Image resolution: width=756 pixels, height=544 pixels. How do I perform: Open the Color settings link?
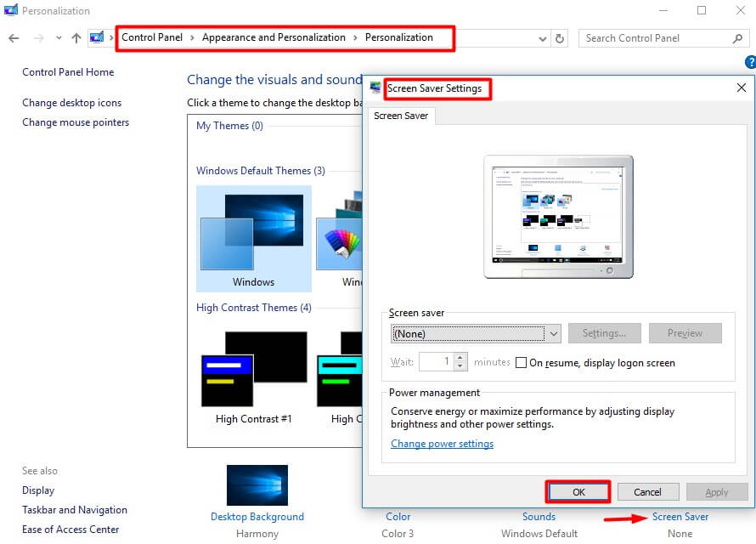point(398,517)
